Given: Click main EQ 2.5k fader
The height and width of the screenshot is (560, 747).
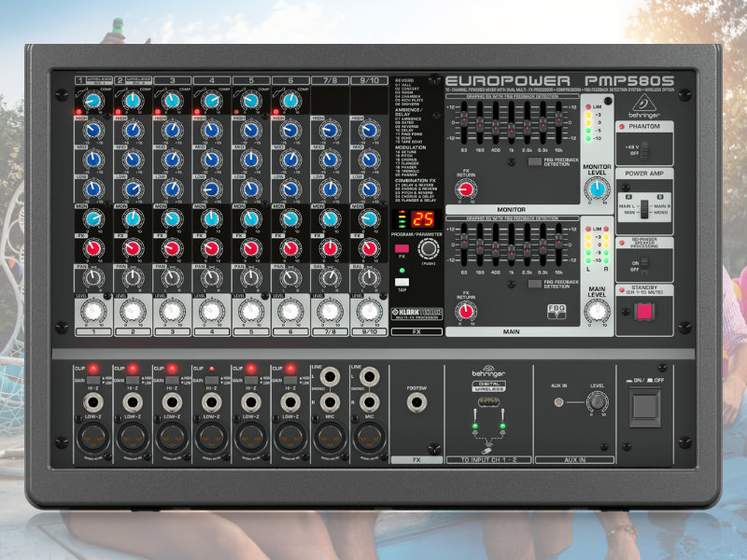Looking at the screenshot, I should pyautogui.click(x=527, y=247).
